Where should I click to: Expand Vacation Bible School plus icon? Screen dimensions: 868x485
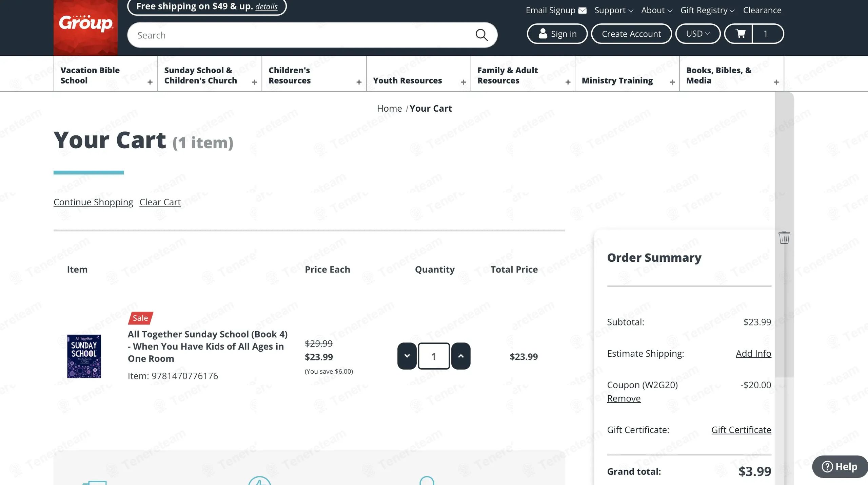coord(150,82)
